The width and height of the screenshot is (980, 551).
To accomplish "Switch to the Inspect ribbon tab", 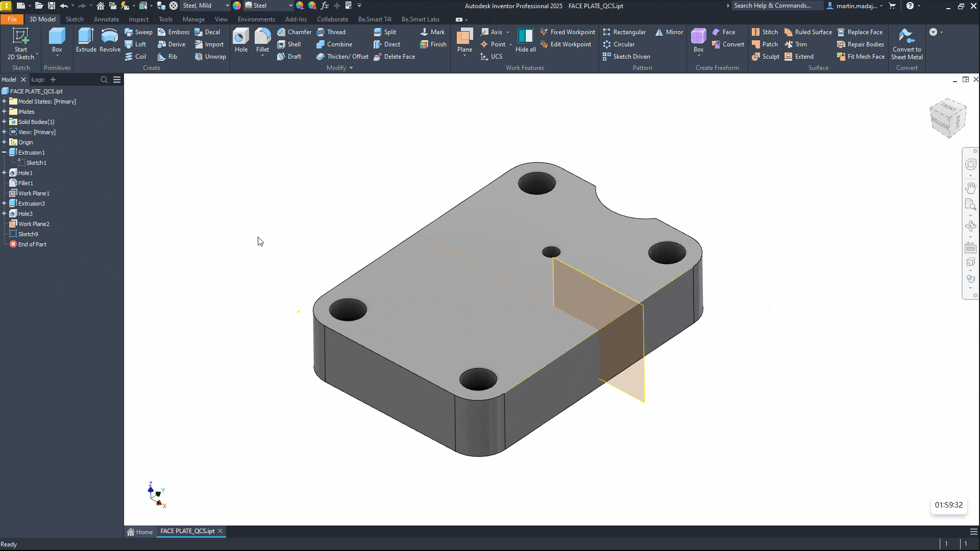I will (138, 19).
